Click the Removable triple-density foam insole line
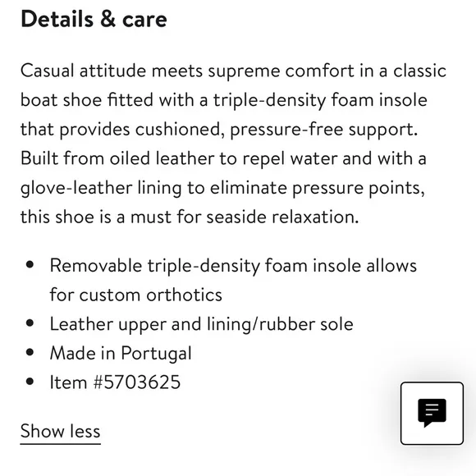Viewport: 476px width, 476px height. tap(233, 266)
